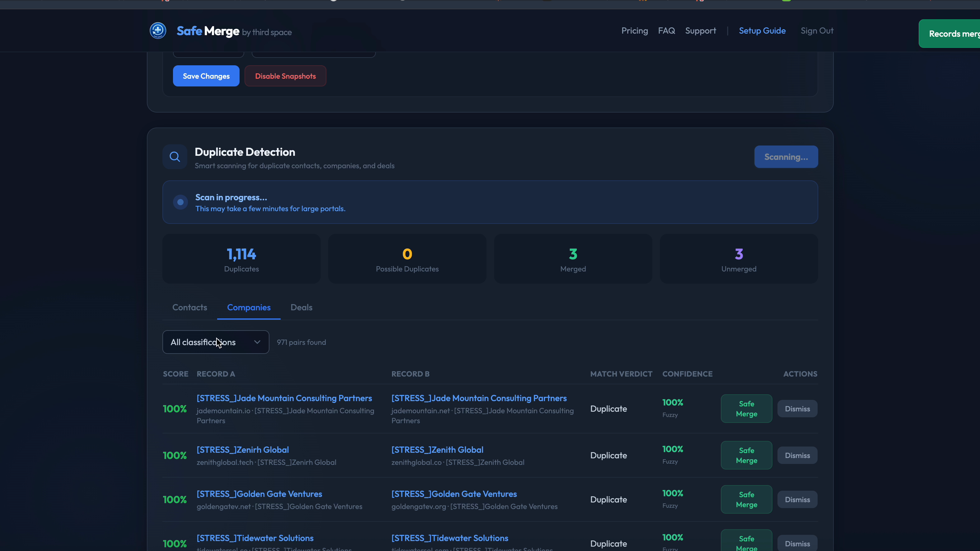Viewport: 980px width, 551px height.
Task: Click Sign Out
Action: click(817, 30)
